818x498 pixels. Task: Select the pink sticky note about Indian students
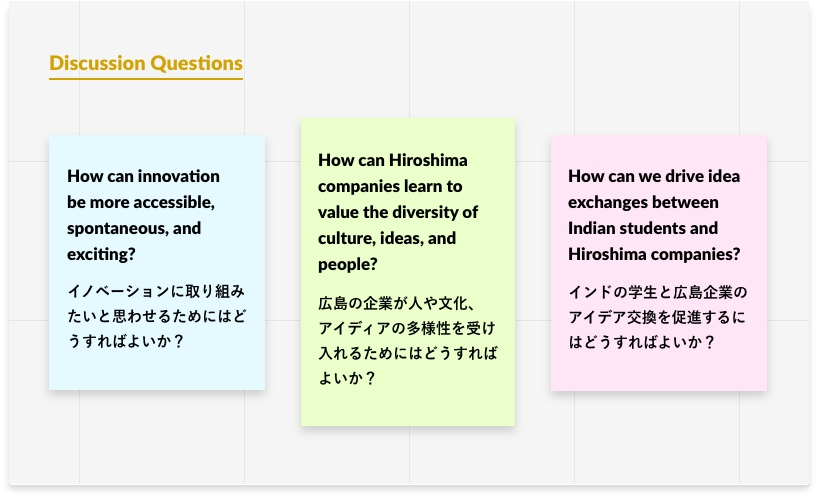click(x=659, y=370)
